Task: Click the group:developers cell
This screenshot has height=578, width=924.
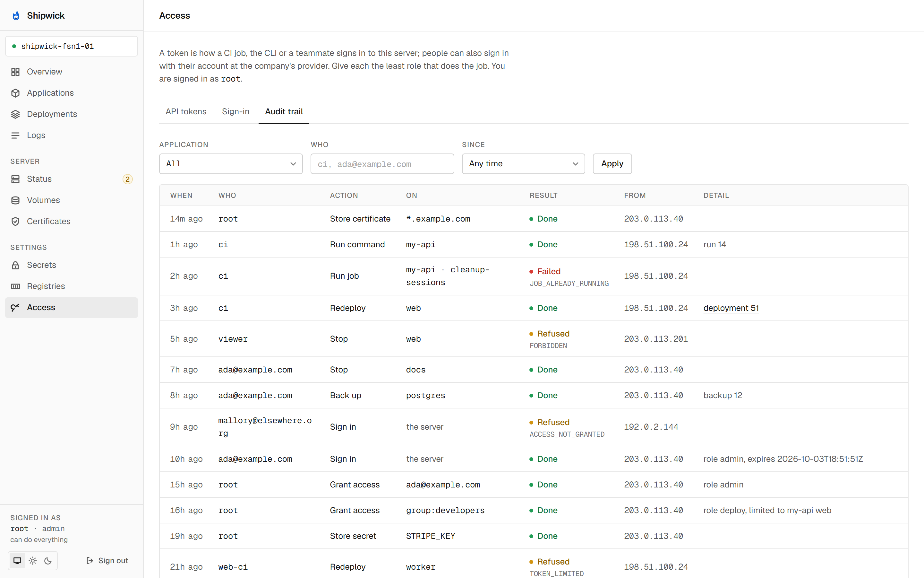Action: pos(445,510)
